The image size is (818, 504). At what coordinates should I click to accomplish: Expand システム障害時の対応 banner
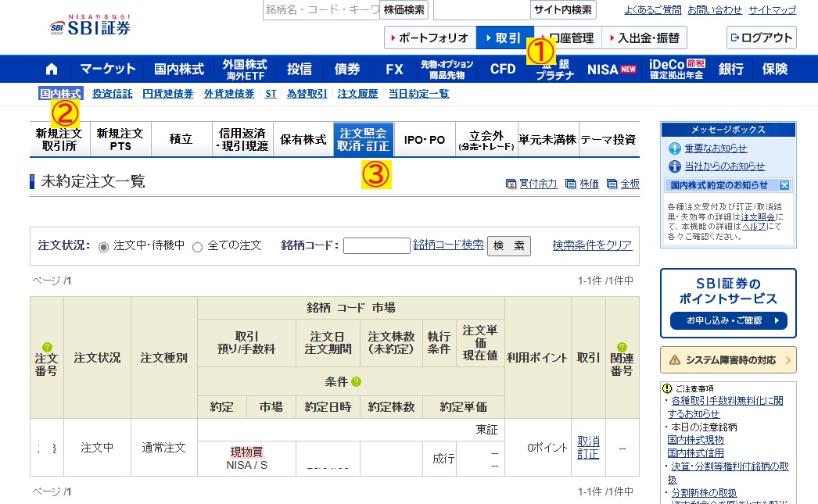[x=727, y=360]
